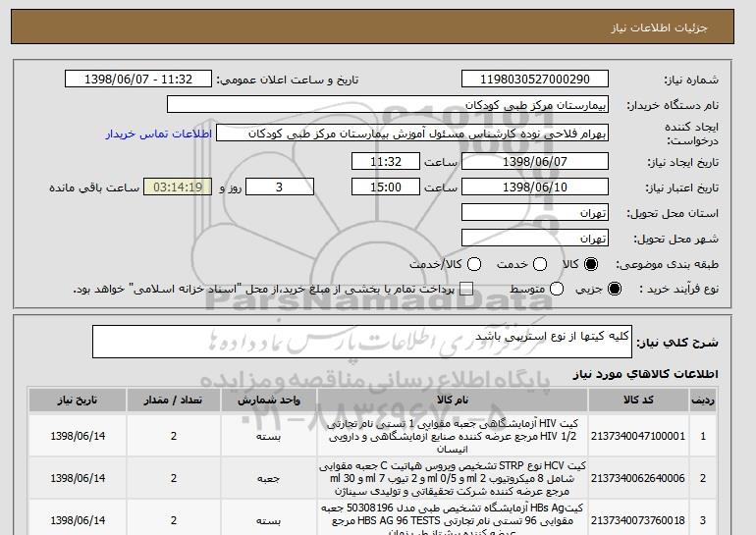The image size is (756, 535).
Task: Click row number 3 in goods table
Action: pyautogui.click(x=703, y=520)
